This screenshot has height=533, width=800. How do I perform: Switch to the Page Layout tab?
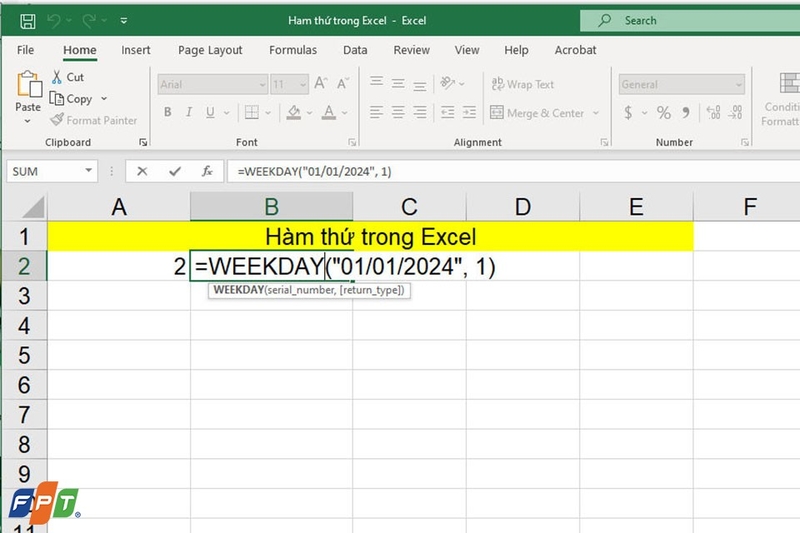pos(210,50)
